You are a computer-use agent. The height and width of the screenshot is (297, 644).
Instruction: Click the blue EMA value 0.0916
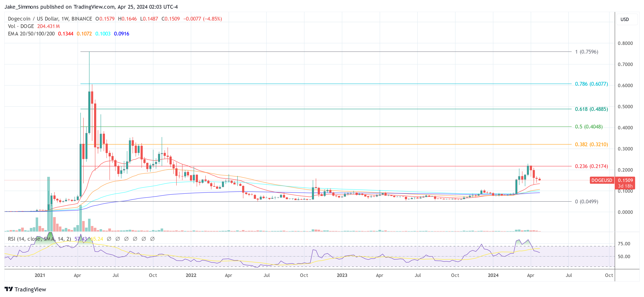coord(121,34)
